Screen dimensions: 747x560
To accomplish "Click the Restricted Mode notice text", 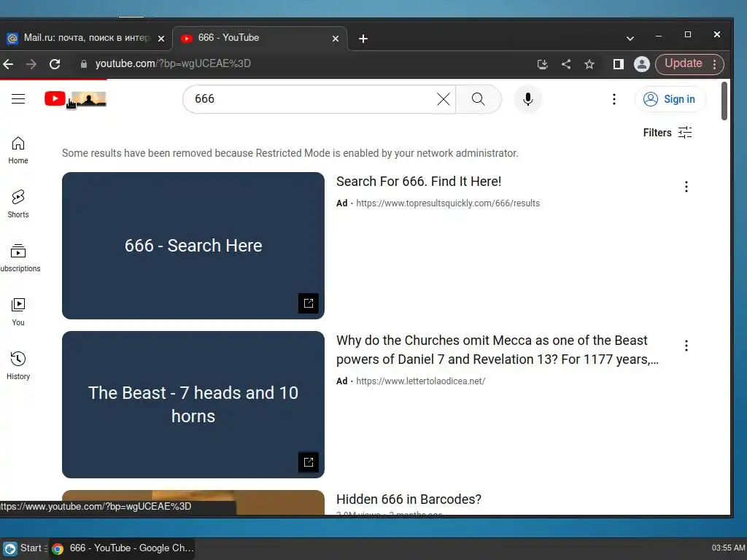I will click(290, 153).
